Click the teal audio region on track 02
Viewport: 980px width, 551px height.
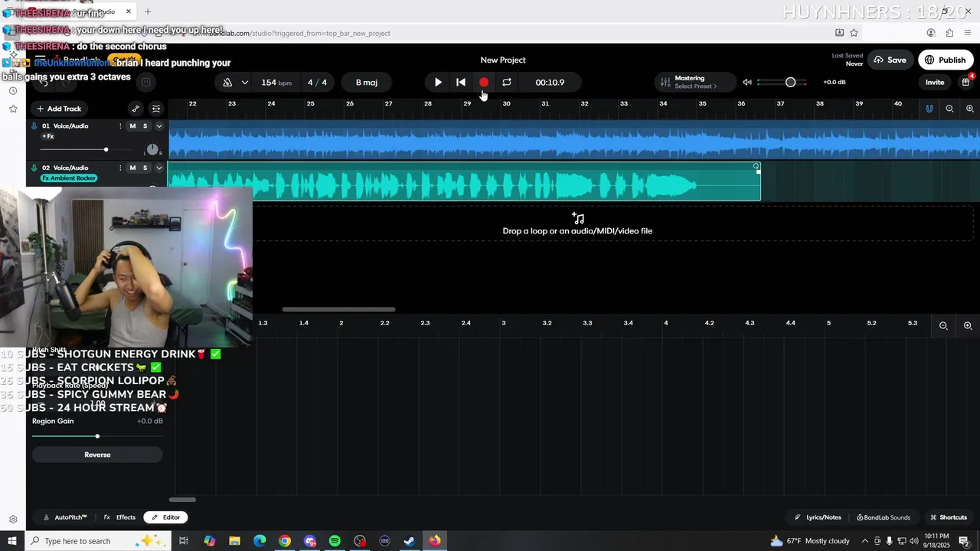tap(464, 182)
